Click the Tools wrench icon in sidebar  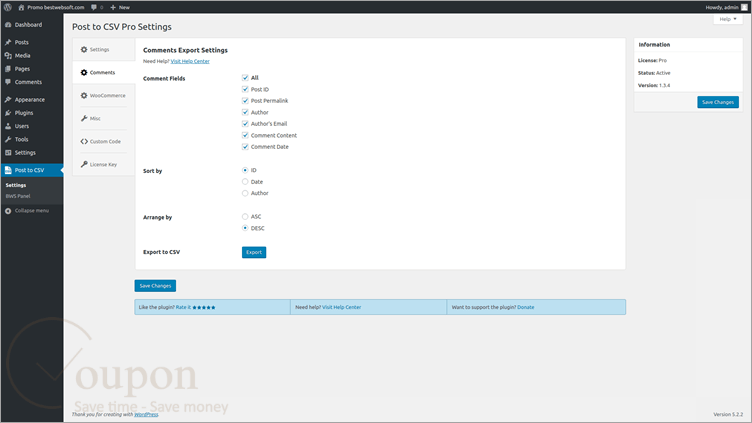8,139
